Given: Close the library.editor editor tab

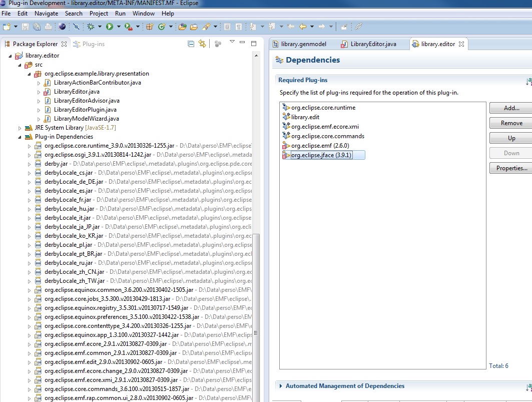Looking at the screenshot, I should pos(461,44).
